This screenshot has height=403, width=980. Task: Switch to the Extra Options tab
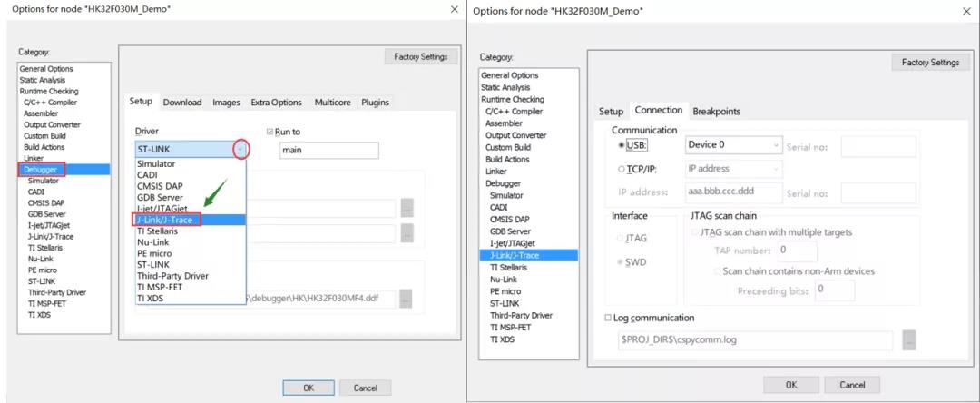pyautogui.click(x=276, y=103)
